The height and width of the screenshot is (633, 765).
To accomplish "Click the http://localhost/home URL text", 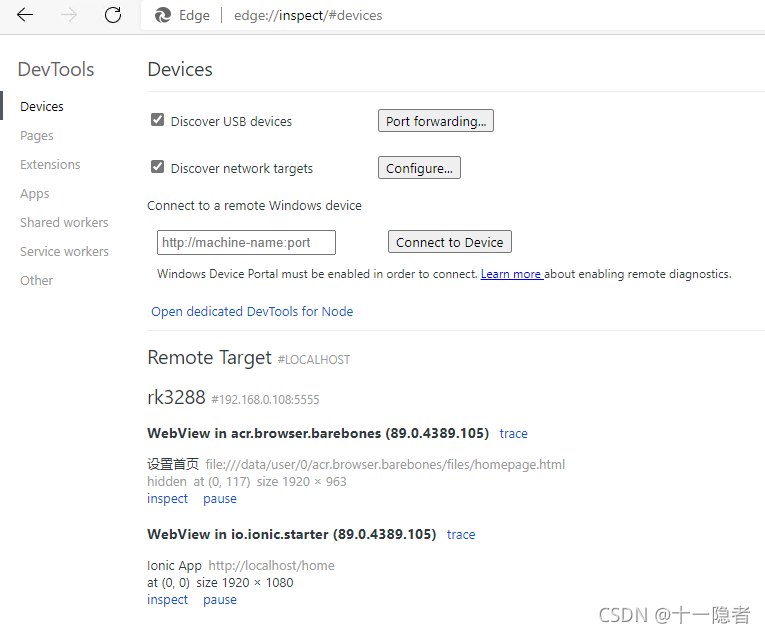I will coord(271,565).
